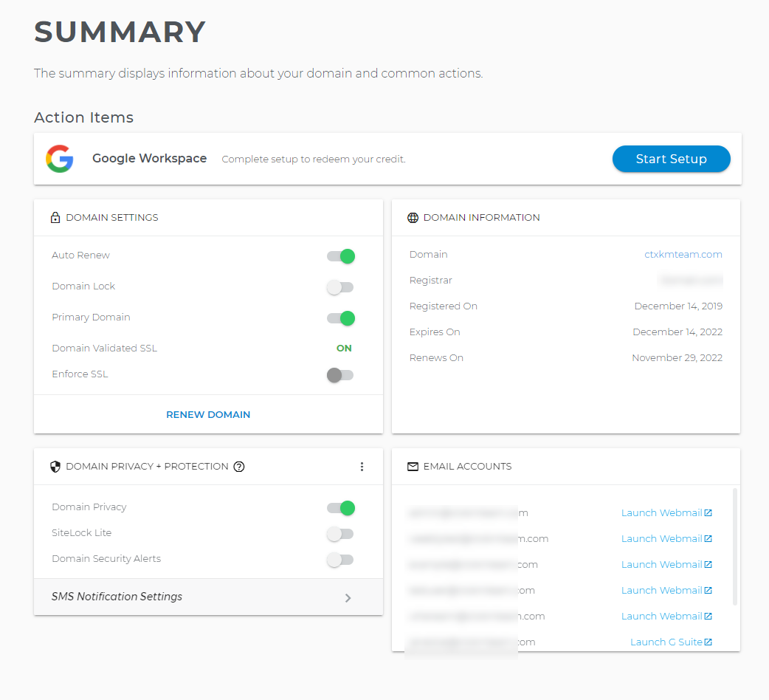The image size is (769, 700).
Task: Click the Google Workspace logo icon
Action: tap(60, 158)
